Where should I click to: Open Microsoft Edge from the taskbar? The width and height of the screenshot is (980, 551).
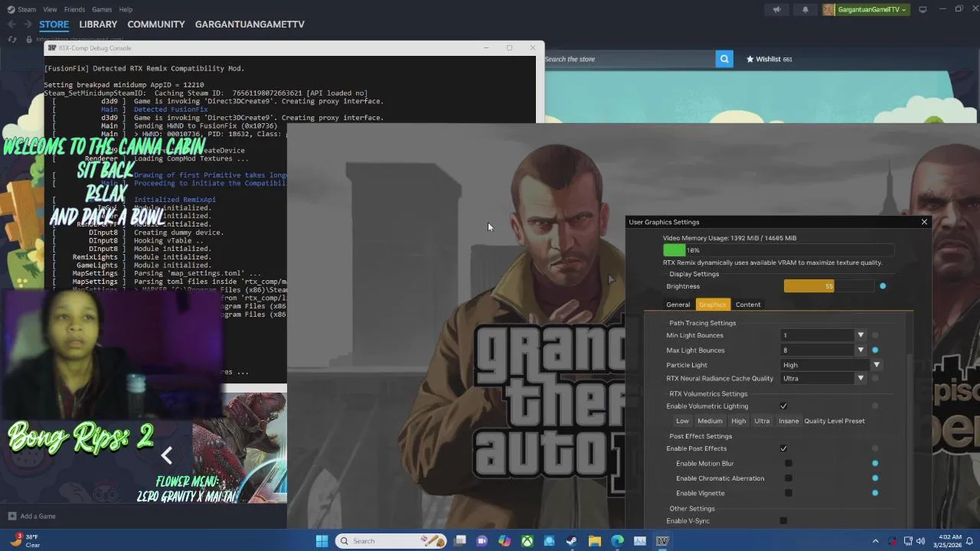pyautogui.click(x=617, y=541)
